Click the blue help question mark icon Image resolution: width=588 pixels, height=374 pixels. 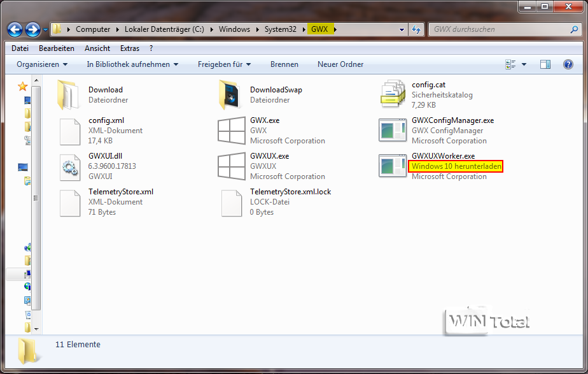pyautogui.click(x=568, y=64)
